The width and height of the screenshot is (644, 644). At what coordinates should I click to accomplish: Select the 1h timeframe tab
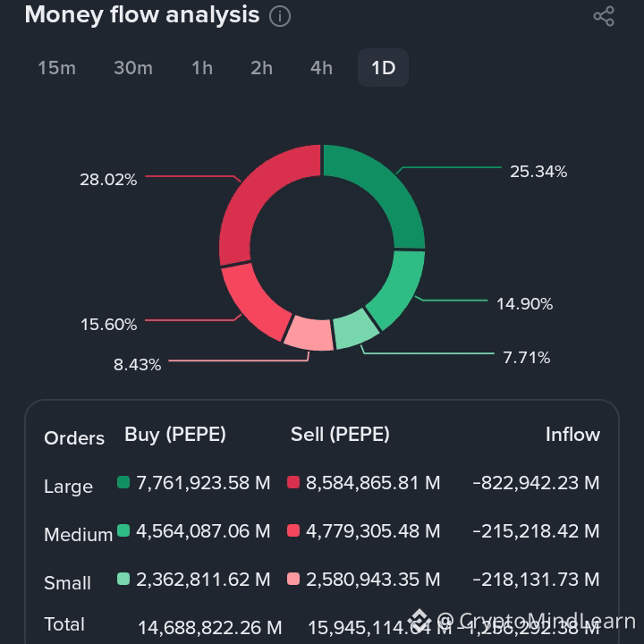(x=202, y=68)
